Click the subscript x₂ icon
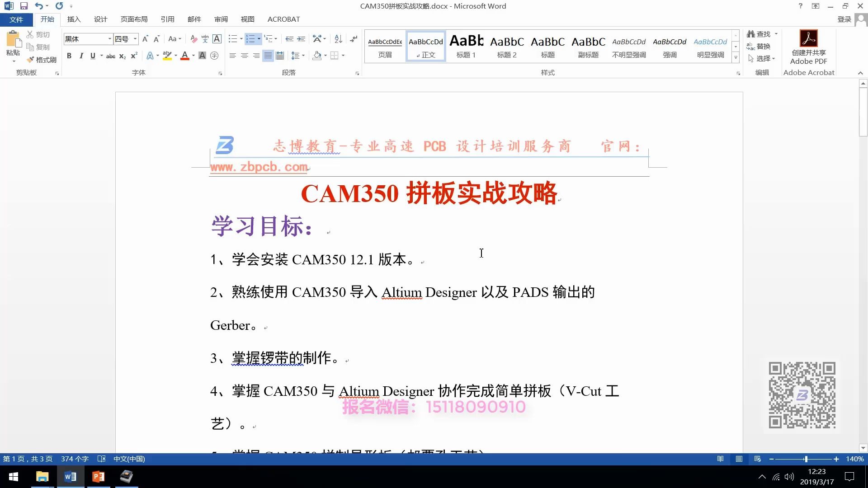Image resolution: width=868 pixels, height=488 pixels. 123,56
